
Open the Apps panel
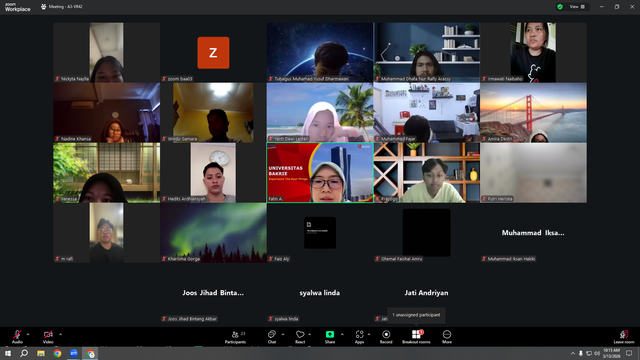(x=359, y=337)
